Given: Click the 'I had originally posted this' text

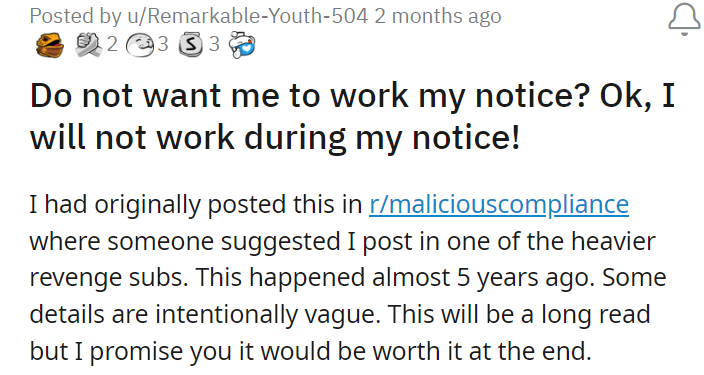Looking at the screenshot, I should coord(180,205).
